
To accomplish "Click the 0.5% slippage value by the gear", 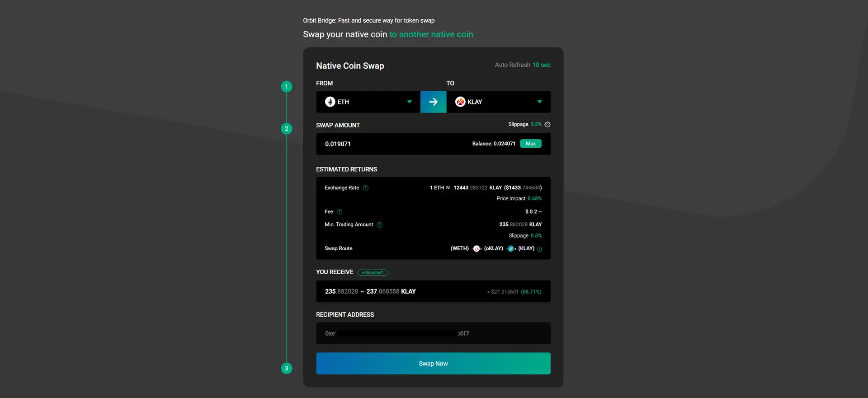I will (x=536, y=125).
